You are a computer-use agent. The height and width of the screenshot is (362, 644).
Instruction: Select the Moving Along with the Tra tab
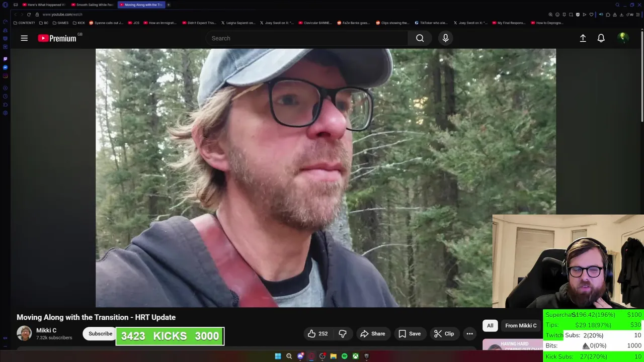coord(141,5)
